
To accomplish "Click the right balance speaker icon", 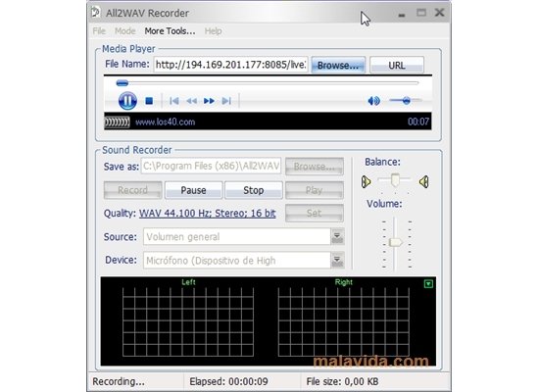I will [x=423, y=181].
